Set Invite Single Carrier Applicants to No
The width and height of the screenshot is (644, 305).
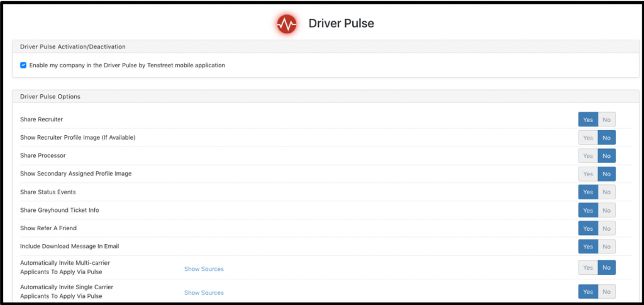point(607,292)
